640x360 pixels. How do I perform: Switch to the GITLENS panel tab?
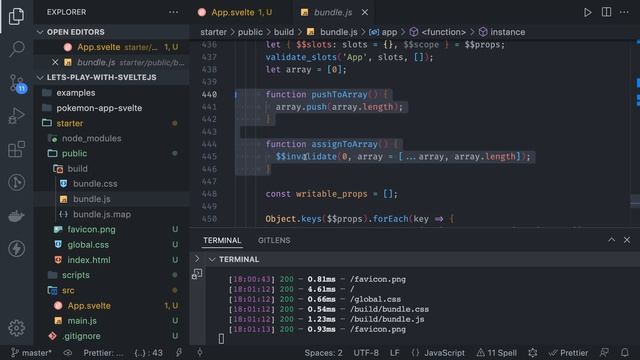274,240
